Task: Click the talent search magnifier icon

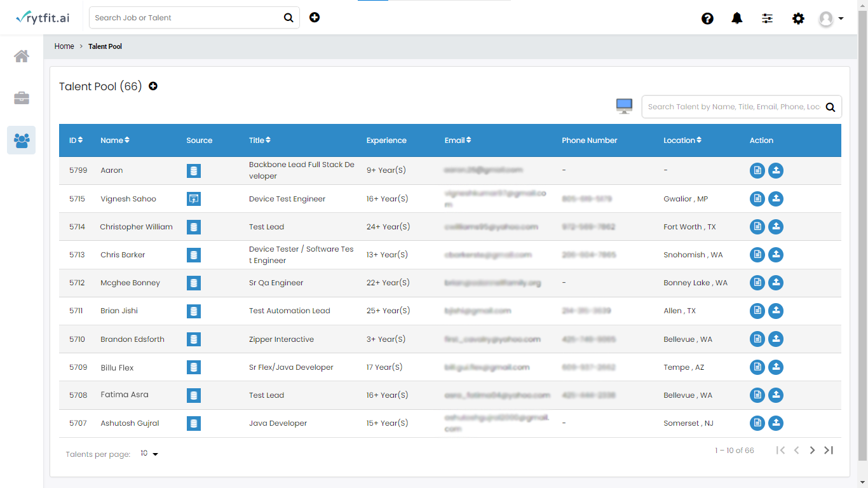Action: coord(831,107)
